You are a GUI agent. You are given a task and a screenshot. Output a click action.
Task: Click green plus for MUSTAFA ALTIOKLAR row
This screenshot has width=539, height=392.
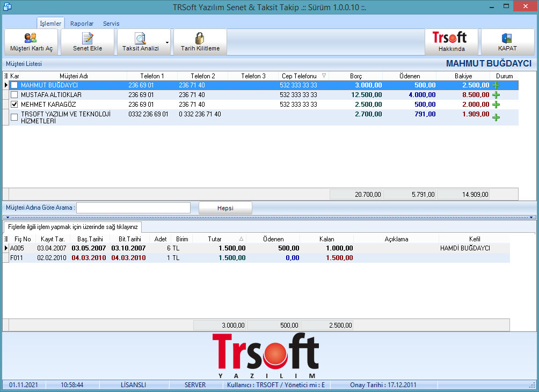[x=496, y=95]
